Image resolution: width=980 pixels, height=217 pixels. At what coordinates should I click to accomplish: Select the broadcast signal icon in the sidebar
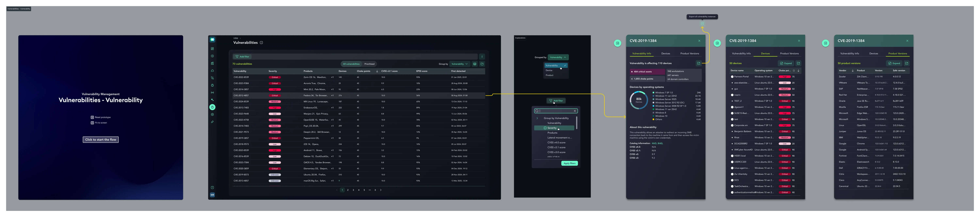click(x=212, y=92)
